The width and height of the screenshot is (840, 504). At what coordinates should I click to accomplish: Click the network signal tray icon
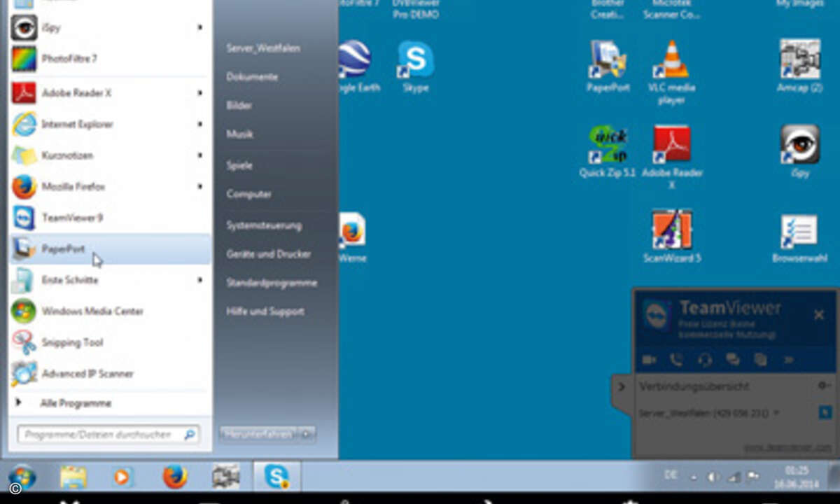(x=734, y=477)
